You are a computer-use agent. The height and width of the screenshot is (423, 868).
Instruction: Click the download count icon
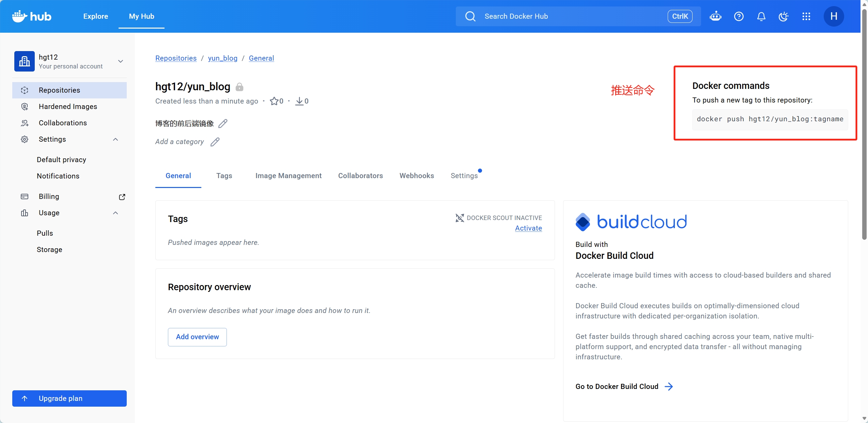pos(299,101)
